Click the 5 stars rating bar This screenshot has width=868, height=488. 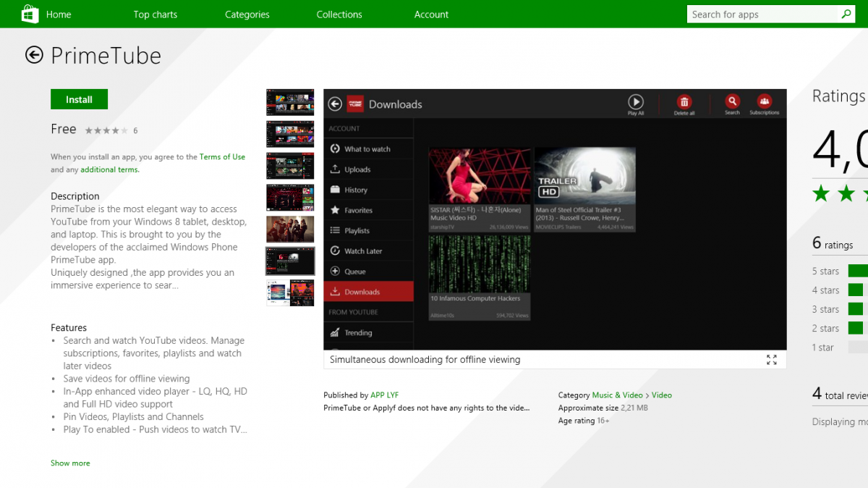(858, 271)
